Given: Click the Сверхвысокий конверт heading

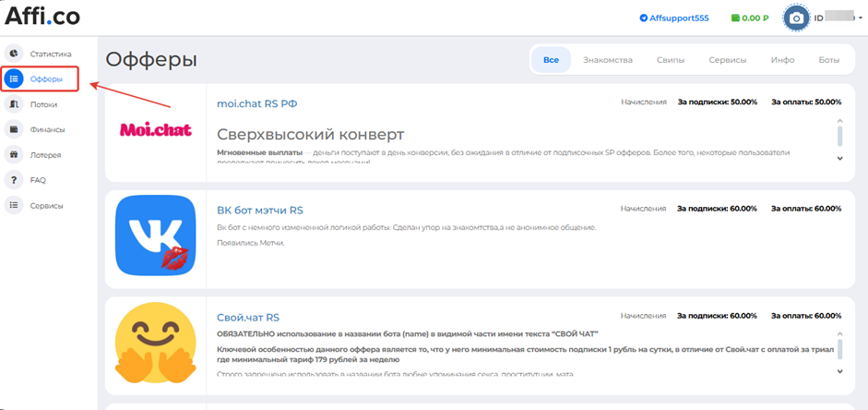Looking at the screenshot, I should pos(311,135).
